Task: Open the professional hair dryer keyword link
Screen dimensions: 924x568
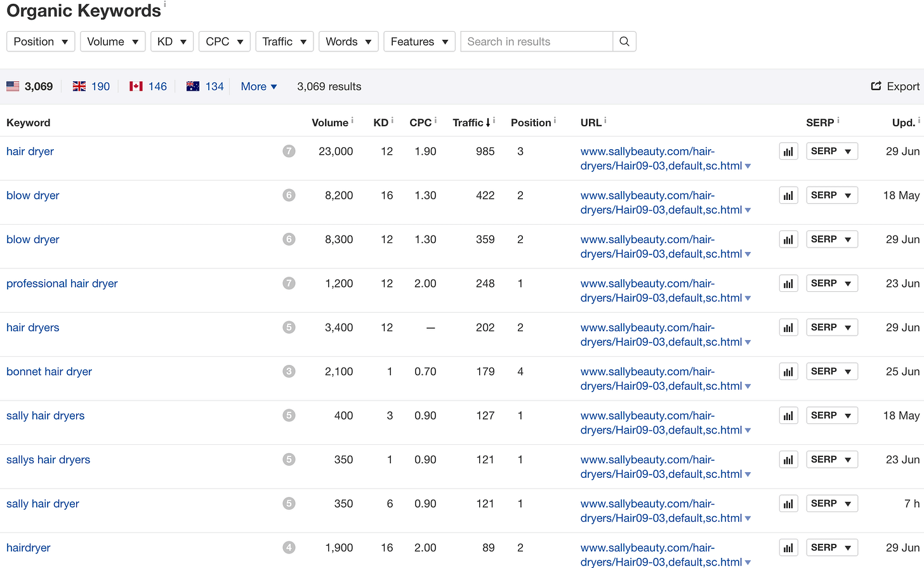Action: (x=62, y=283)
